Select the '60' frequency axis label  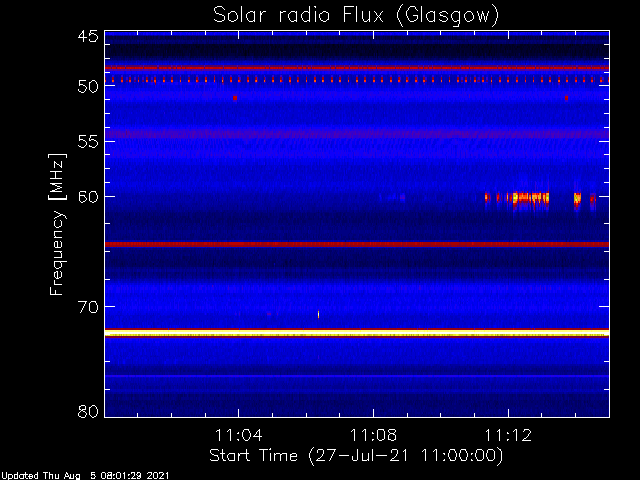[x=88, y=197]
